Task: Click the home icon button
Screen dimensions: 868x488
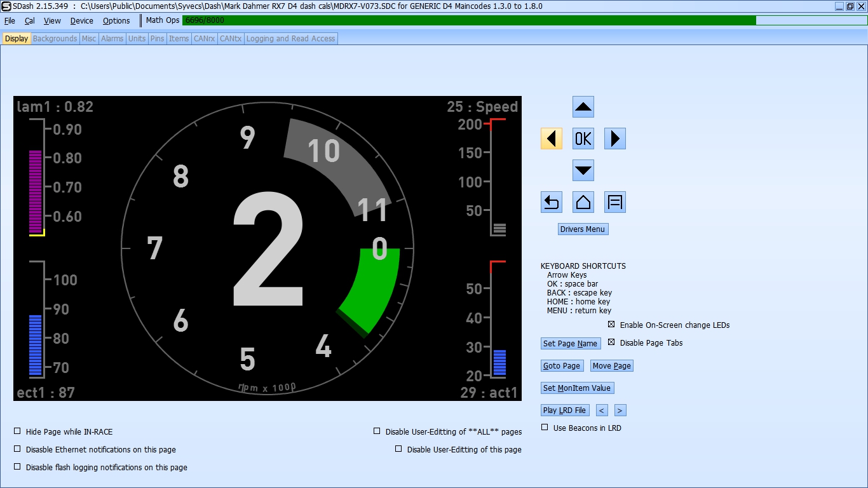Action: (x=583, y=202)
